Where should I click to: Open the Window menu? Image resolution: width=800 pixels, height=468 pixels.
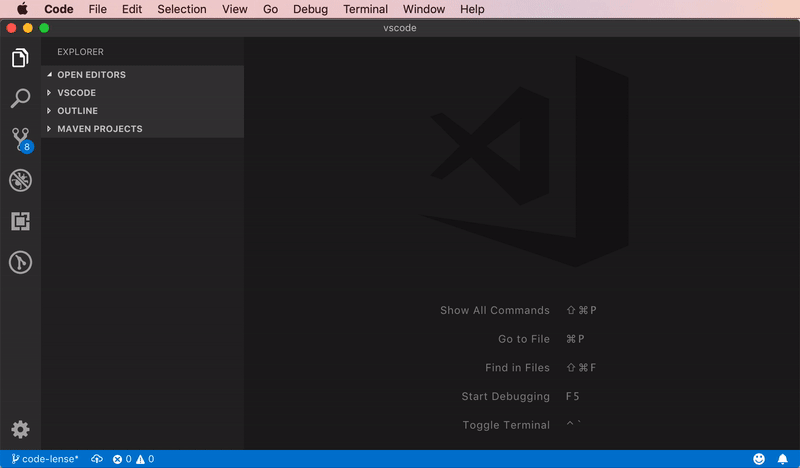point(424,9)
